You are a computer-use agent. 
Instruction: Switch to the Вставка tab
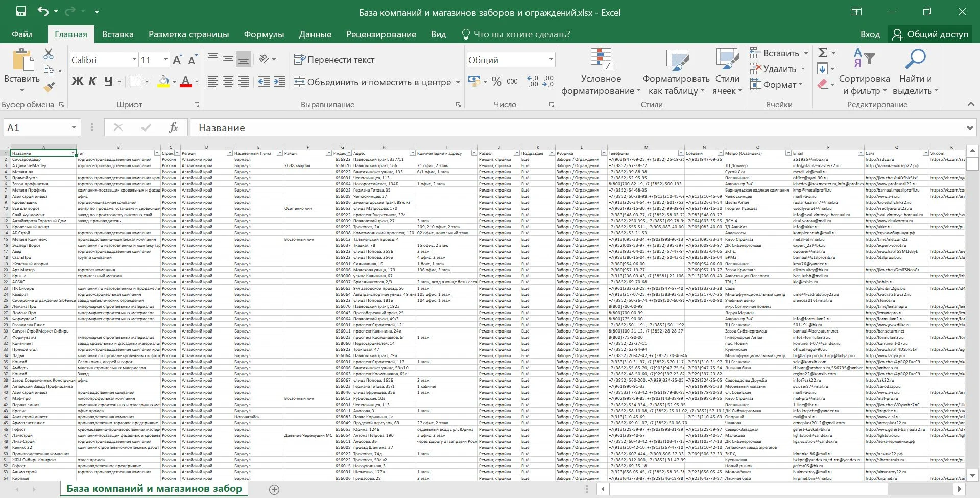pos(117,34)
